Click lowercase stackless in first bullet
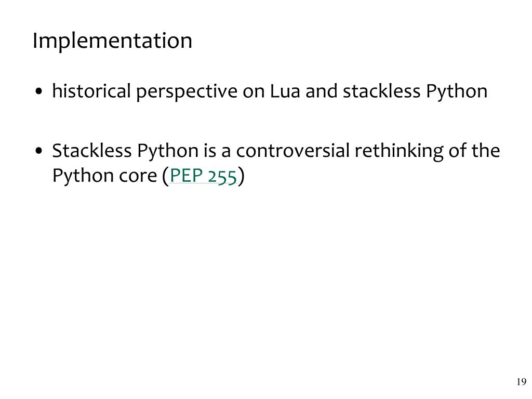The image size is (532, 399). coord(381,91)
